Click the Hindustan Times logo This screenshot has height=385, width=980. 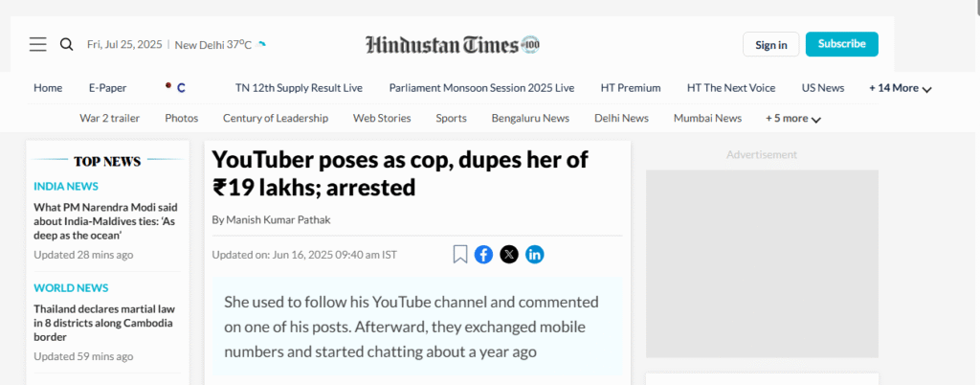[453, 44]
